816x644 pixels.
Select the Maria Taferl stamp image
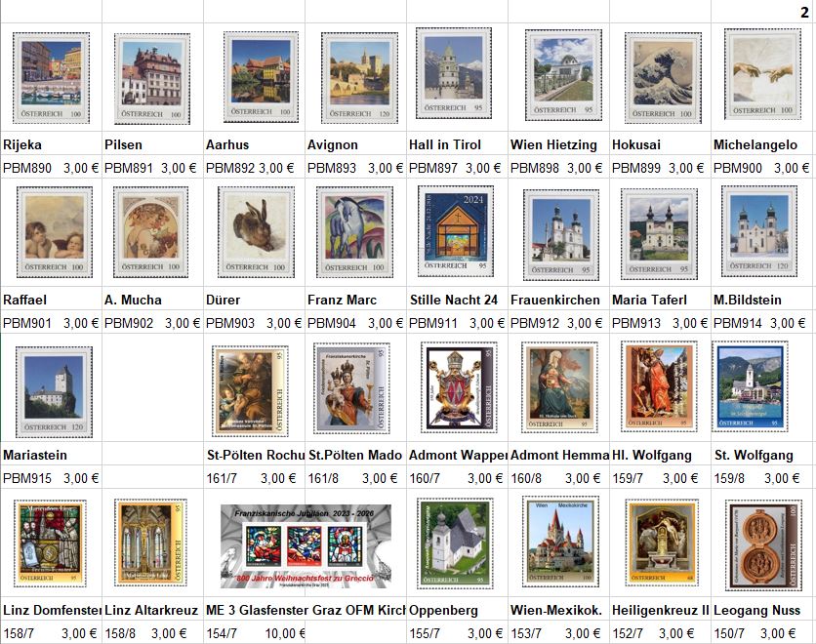click(660, 234)
